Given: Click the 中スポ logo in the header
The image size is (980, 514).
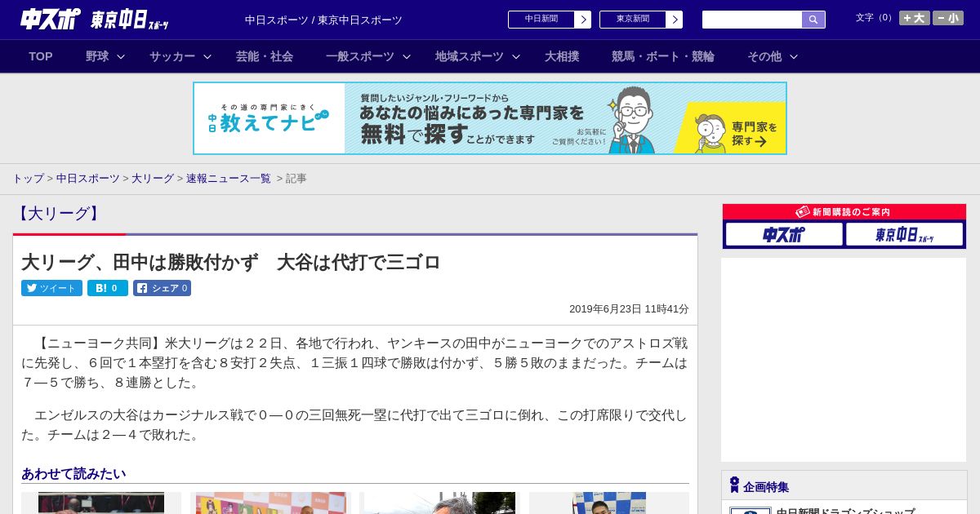Looking at the screenshot, I should (x=51, y=19).
